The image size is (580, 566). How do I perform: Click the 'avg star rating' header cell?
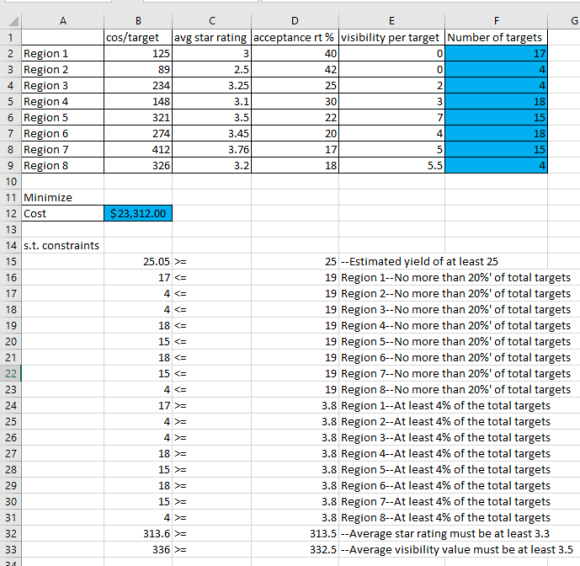212,37
